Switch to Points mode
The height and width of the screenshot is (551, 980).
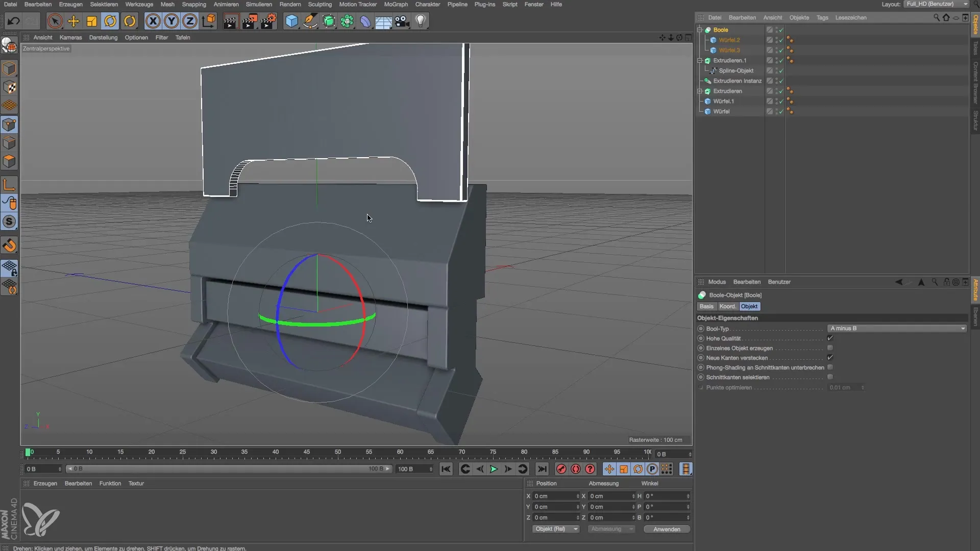pyautogui.click(x=9, y=124)
